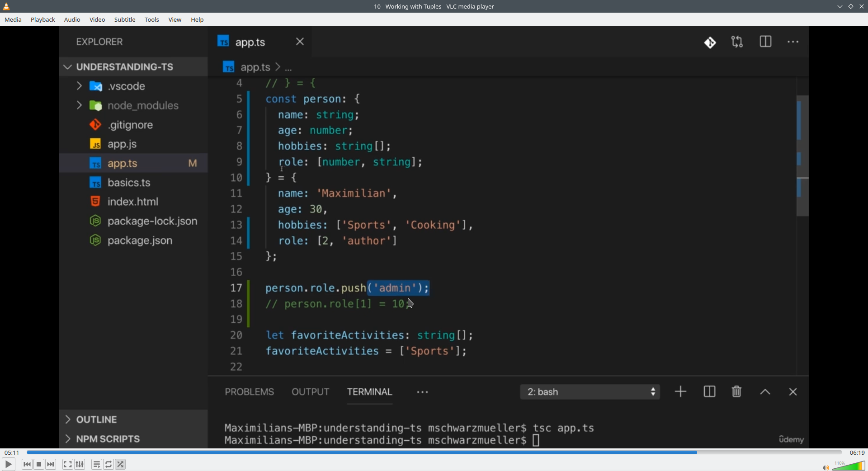
Task: Click the breadcrumb ellipsis after app.ts
Action: coord(288,68)
